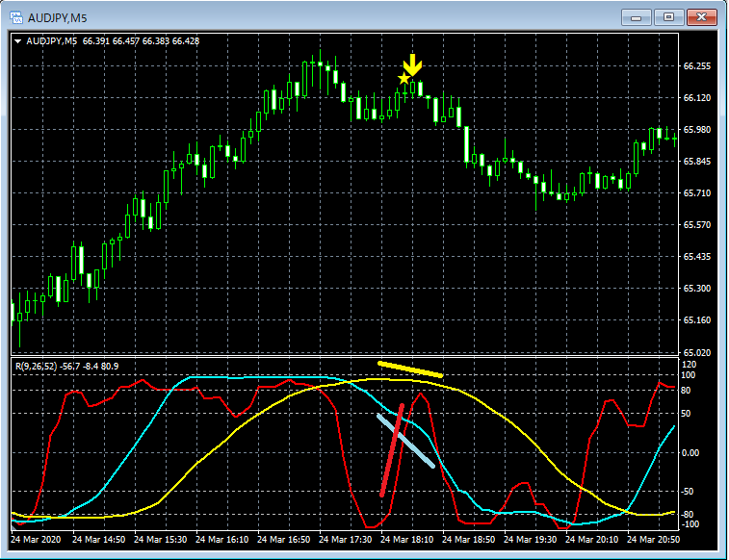Expand the chart title dropdown triangle
Viewport: 729px width, 560px height.
coord(17,41)
